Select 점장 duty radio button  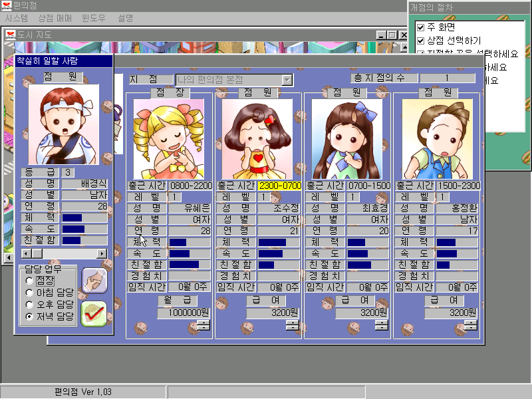tap(29, 281)
